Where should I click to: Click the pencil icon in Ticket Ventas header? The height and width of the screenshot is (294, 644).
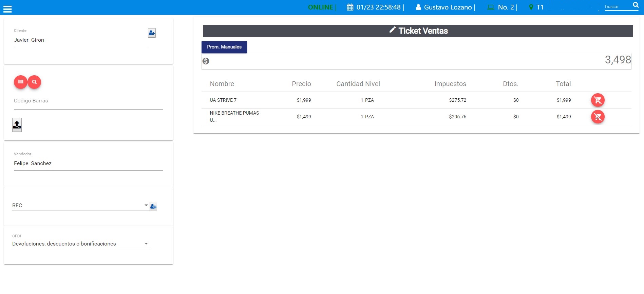(x=392, y=30)
